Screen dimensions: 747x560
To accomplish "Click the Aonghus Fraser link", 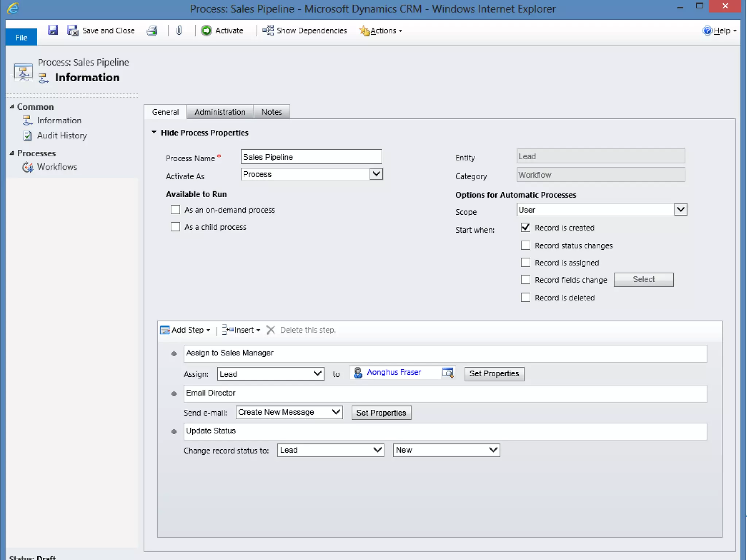I will click(x=394, y=372).
